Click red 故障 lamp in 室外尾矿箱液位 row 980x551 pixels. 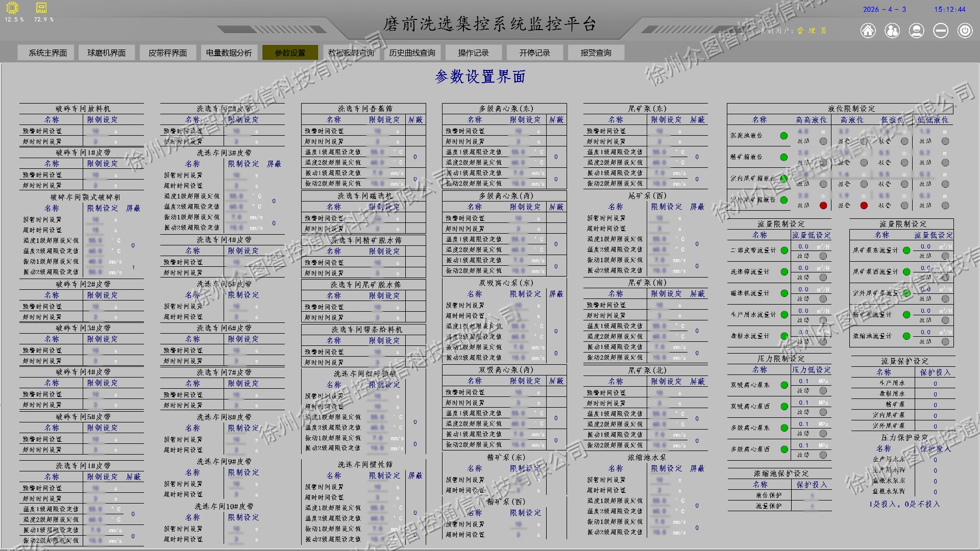[x=823, y=206]
